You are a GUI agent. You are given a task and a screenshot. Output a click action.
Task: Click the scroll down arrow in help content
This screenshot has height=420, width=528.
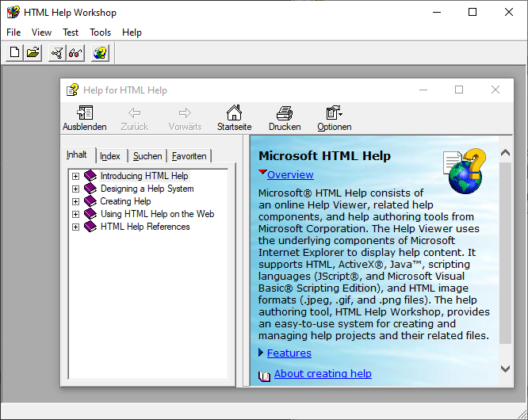click(506, 368)
